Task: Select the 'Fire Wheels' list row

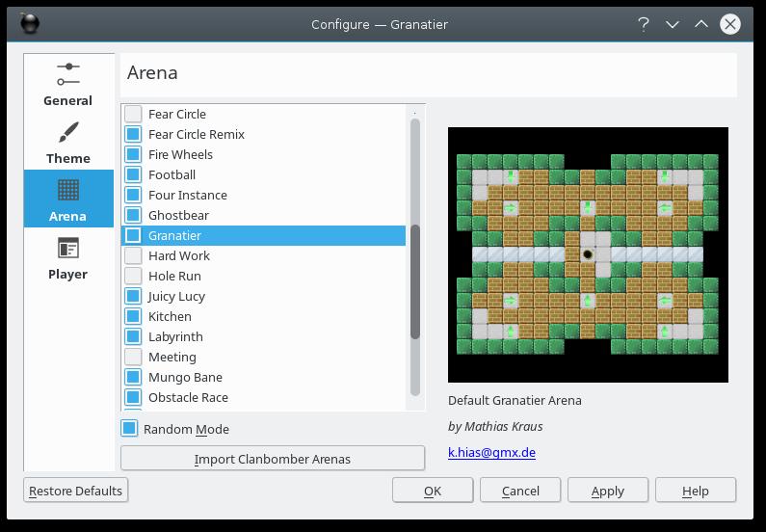Action: point(263,154)
